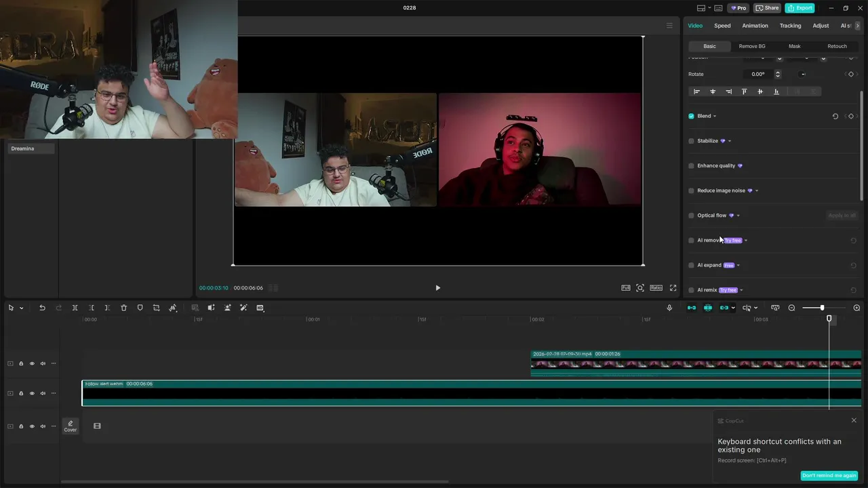Switch to the Tracking tab
This screenshot has width=868, height=488.
point(790,26)
